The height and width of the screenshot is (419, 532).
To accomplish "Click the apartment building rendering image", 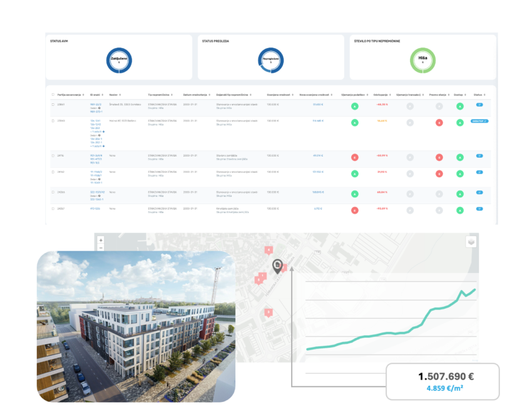I will [x=136, y=326].
